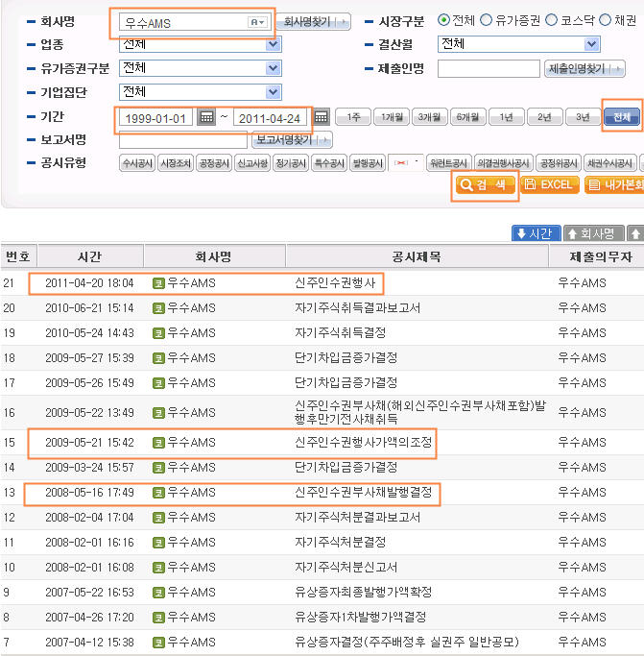This screenshot has height=656, width=644.
Task: Click the 회사명 input containing 우수AMS
Action: point(195,22)
